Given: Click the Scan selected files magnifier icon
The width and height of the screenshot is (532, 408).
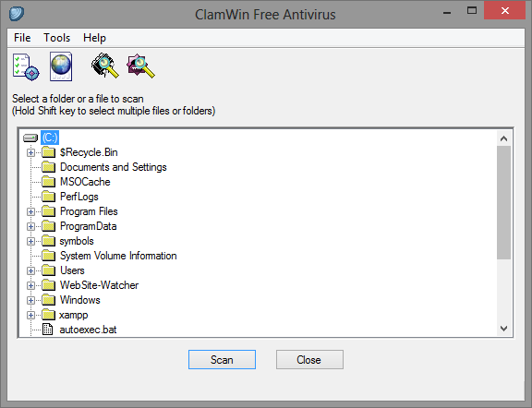Looking at the screenshot, I should [x=140, y=66].
